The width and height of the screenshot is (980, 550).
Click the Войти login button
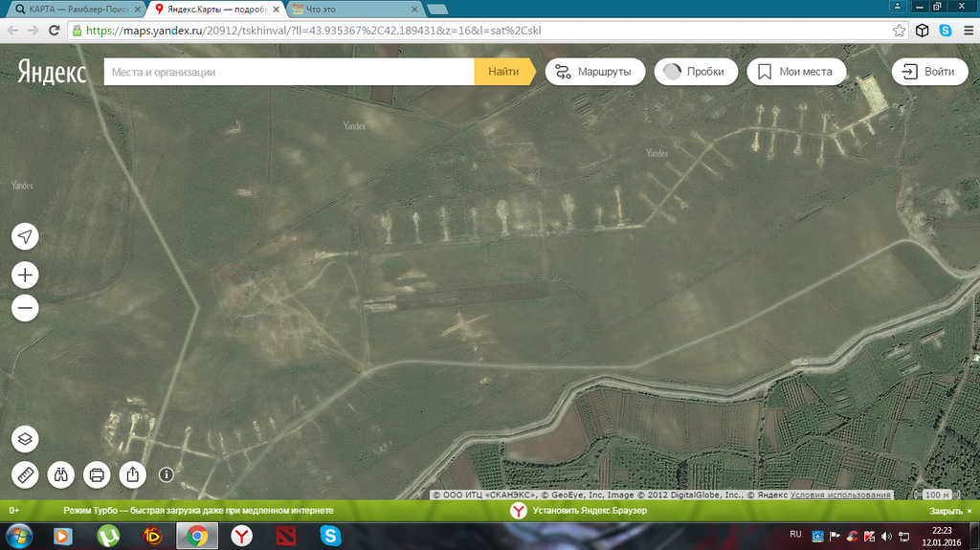pos(929,72)
